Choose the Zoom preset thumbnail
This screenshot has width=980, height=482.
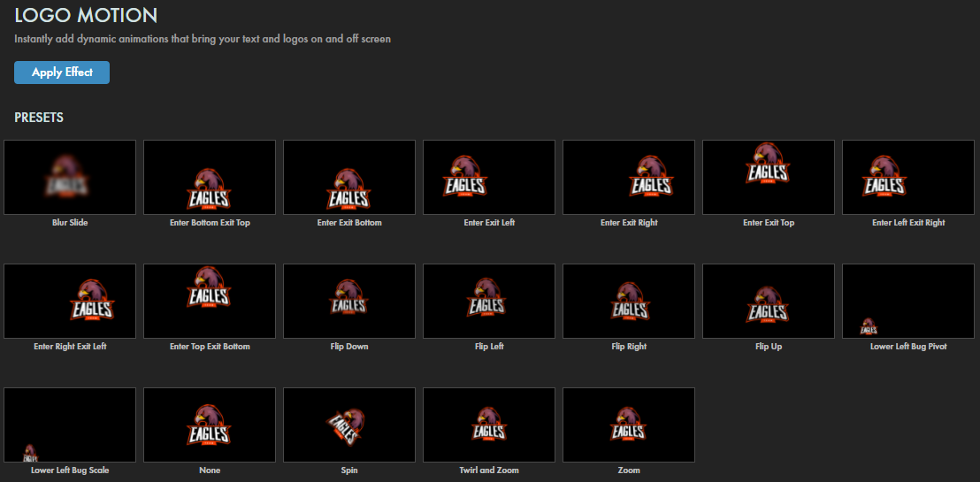point(629,425)
